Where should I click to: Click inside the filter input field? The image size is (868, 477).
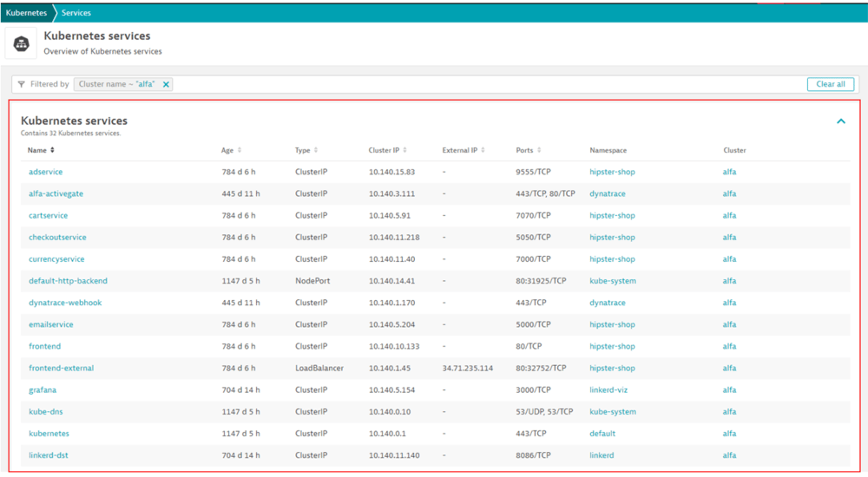coord(486,84)
